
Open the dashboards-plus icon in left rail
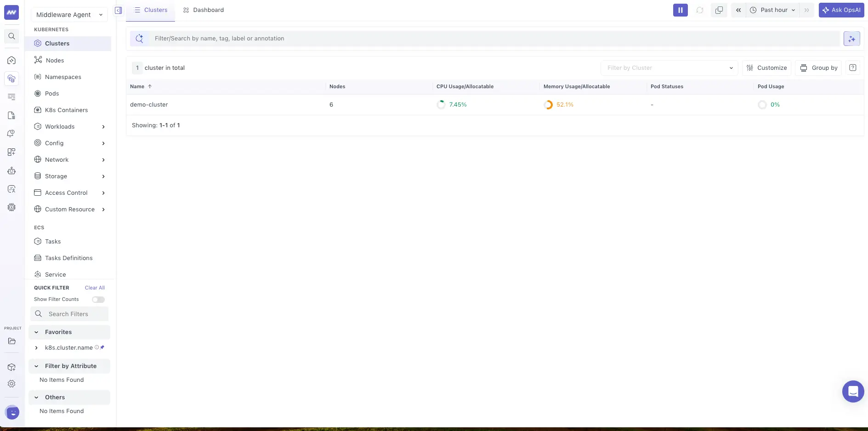tap(11, 152)
